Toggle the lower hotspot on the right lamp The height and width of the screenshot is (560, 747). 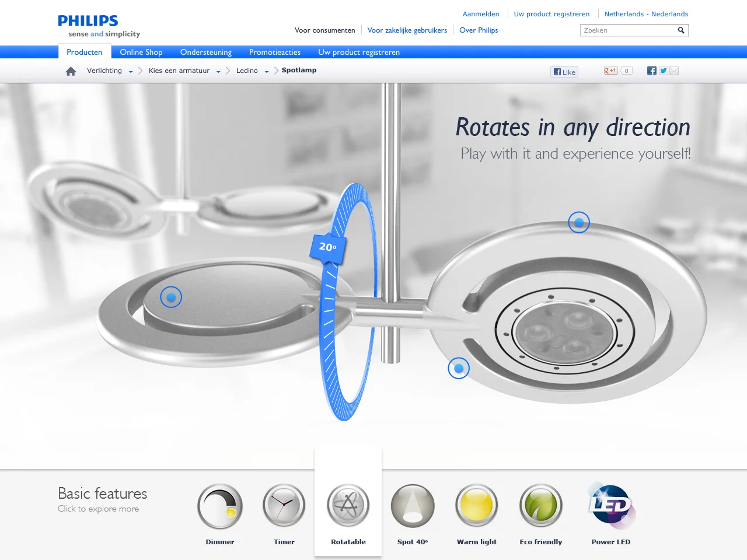tap(459, 368)
